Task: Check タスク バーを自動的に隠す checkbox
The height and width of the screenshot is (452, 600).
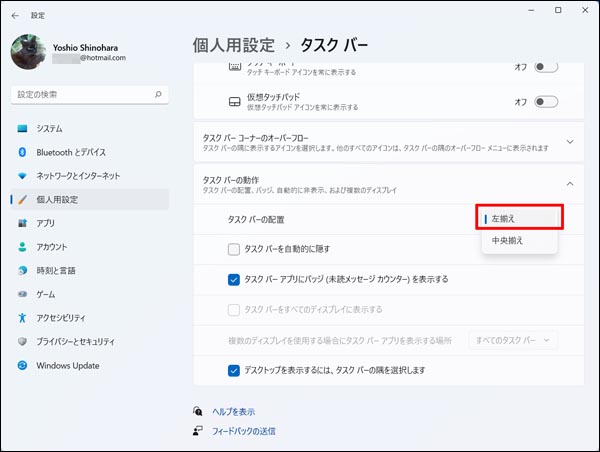Action: click(x=233, y=248)
